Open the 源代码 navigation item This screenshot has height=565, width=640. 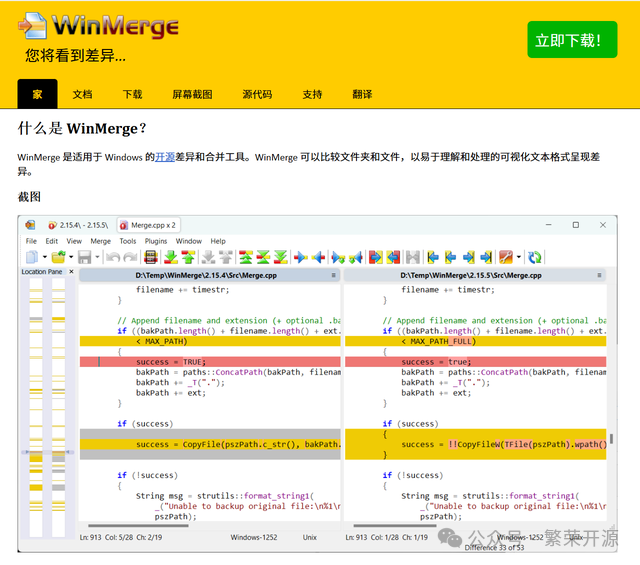click(257, 94)
